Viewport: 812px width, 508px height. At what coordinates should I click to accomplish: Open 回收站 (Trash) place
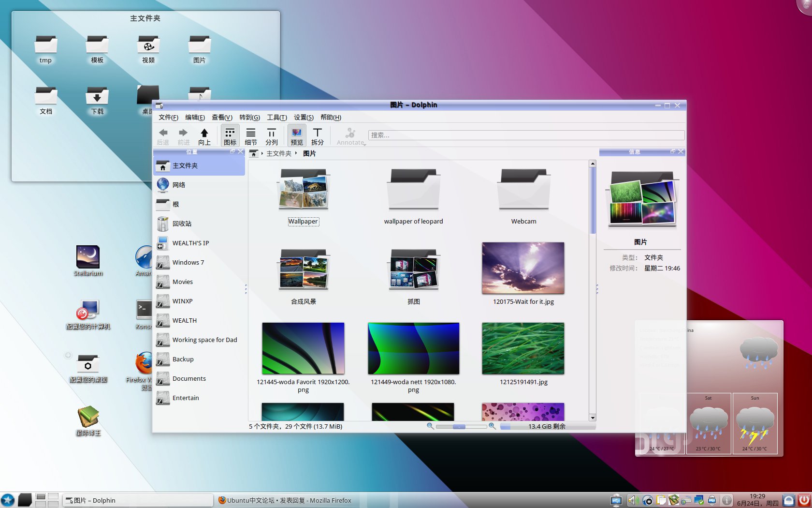click(x=199, y=224)
